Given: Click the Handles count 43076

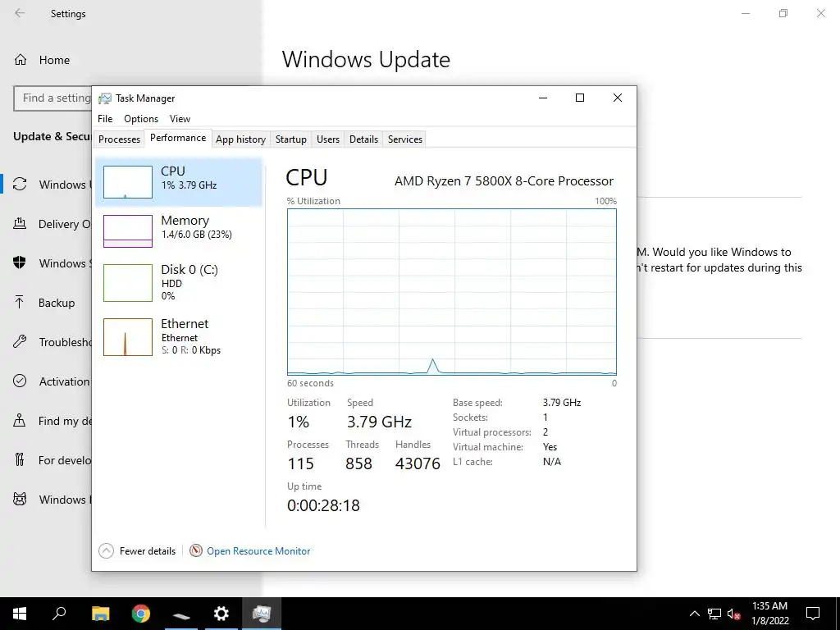Looking at the screenshot, I should [418, 463].
